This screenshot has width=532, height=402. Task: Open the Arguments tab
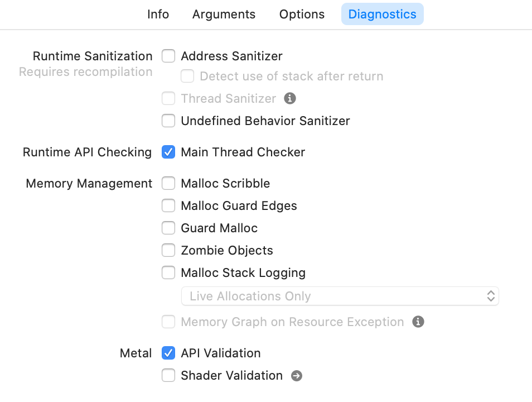(x=224, y=15)
